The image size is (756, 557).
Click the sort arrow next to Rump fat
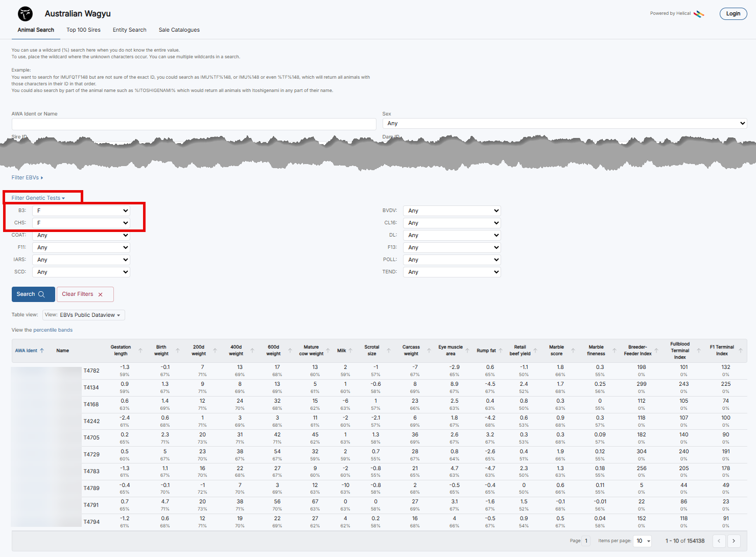pos(501,351)
